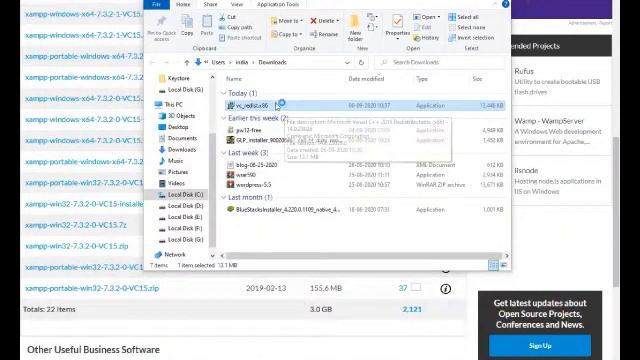
Task: Switch to details view icon
Action: 493,265
